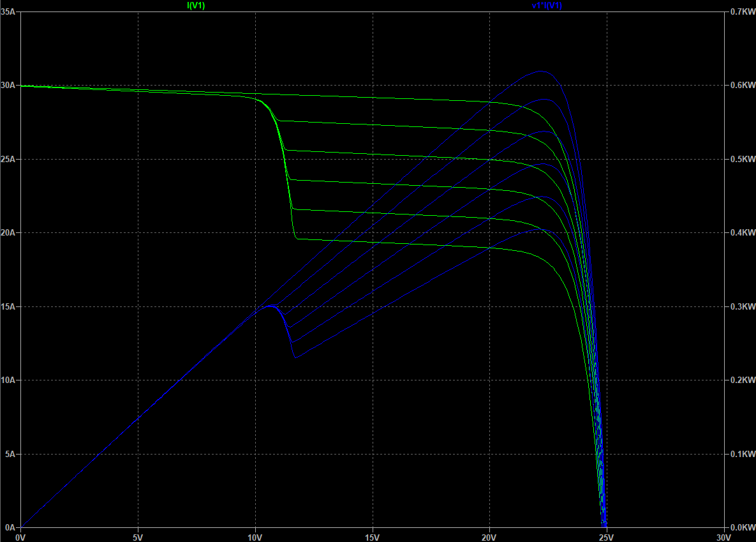Viewport: 756px width, 542px height.
Task: Click the 0A label on left axis
Action: [10, 528]
